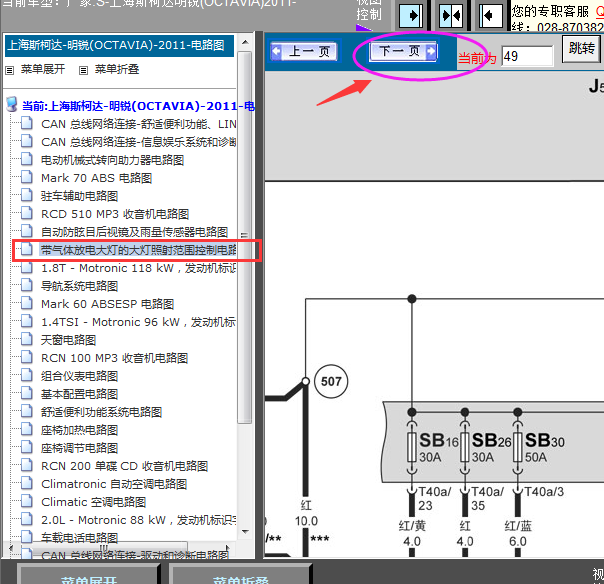Select the root node 当前:上海斯柯达-明锐(OCTAVIA)-2011

tap(138, 106)
